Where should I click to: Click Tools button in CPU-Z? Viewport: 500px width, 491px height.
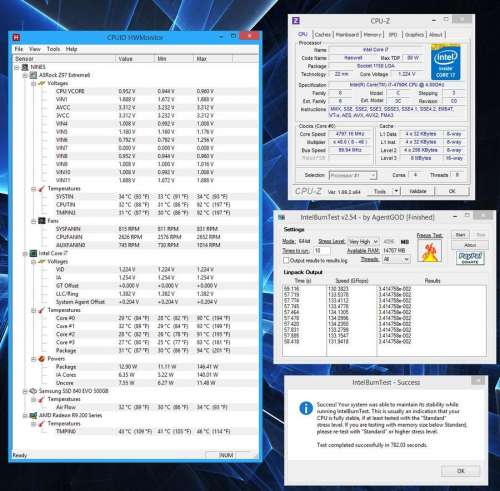[x=380, y=191]
